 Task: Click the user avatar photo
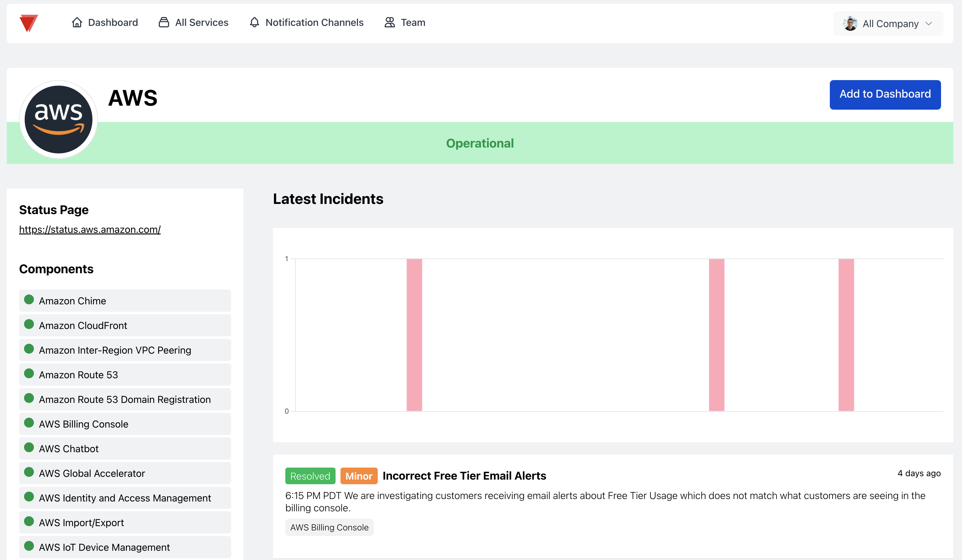pos(850,24)
